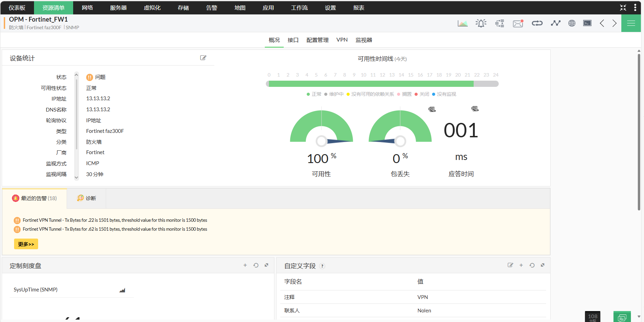
Task: Switch to the VPN tab
Action: (342, 40)
